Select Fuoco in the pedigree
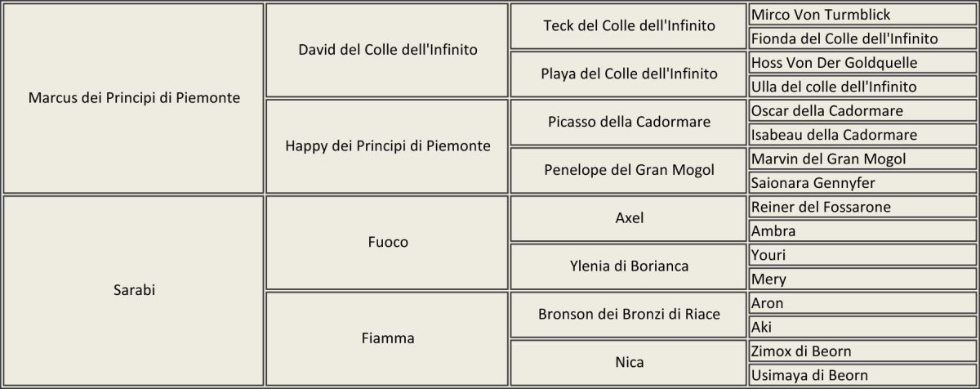Viewport: 980px width, 389px height. [x=387, y=242]
